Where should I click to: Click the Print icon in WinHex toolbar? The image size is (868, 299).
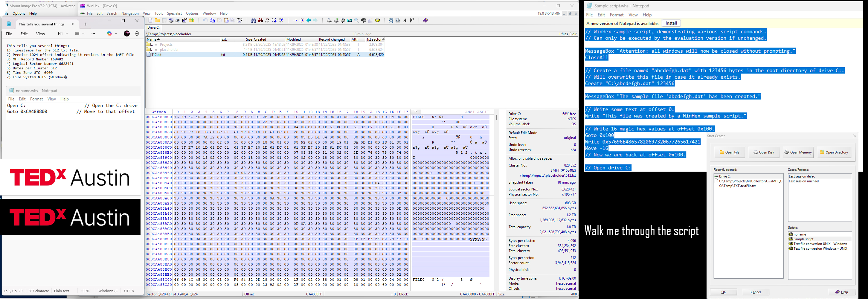[x=178, y=21]
